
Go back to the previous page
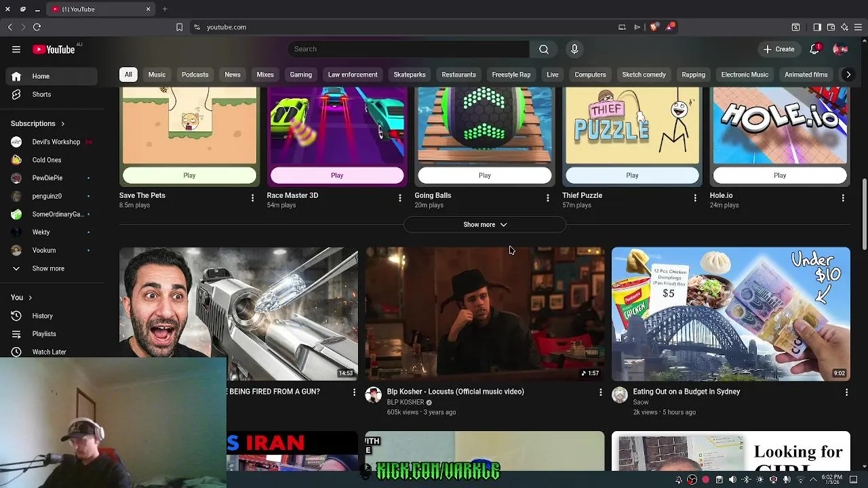pyautogui.click(x=10, y=27)
